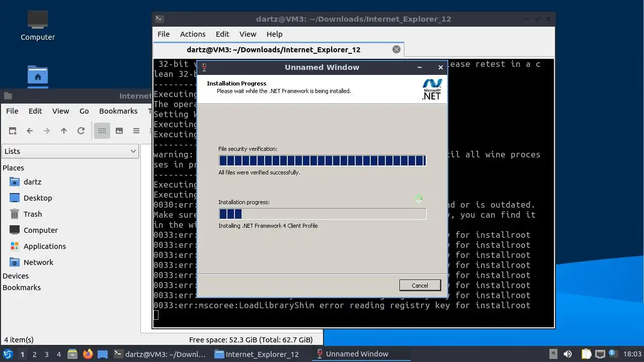Click the Installation progress bar
644x362 pixels.
[x=323, y=214]
